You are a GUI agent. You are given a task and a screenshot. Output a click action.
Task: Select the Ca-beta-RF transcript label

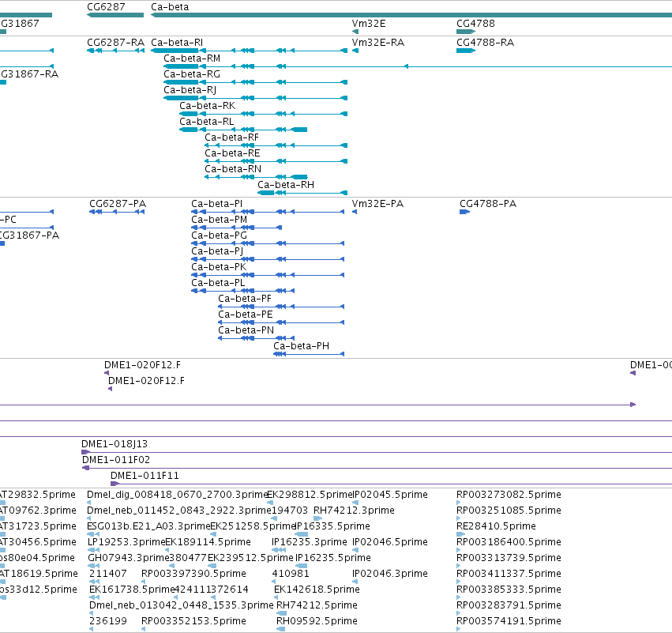click(x=232, y=138)
